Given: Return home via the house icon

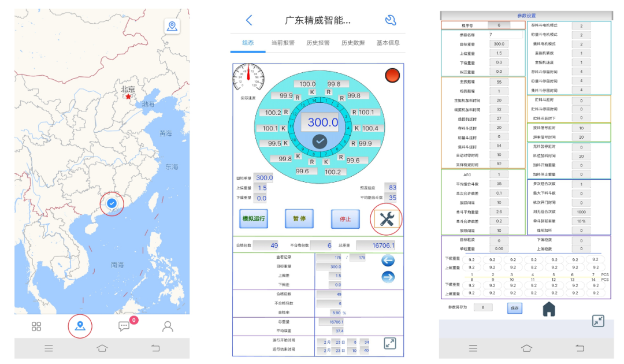Looking at the screenshot, I should click(x=549, y=310).
